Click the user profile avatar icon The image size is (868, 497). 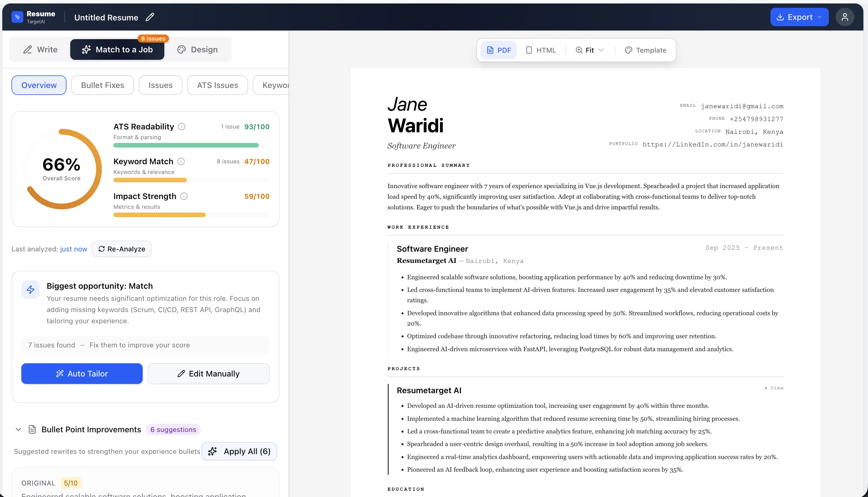click(x=845, y=17)
